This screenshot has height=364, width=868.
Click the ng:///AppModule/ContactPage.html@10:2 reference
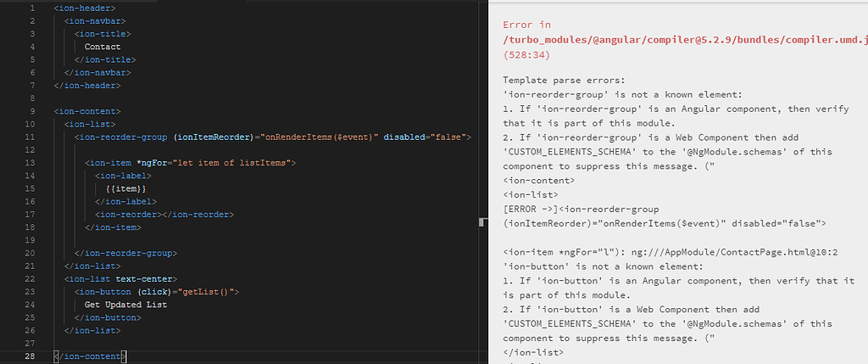coord(737,252)
